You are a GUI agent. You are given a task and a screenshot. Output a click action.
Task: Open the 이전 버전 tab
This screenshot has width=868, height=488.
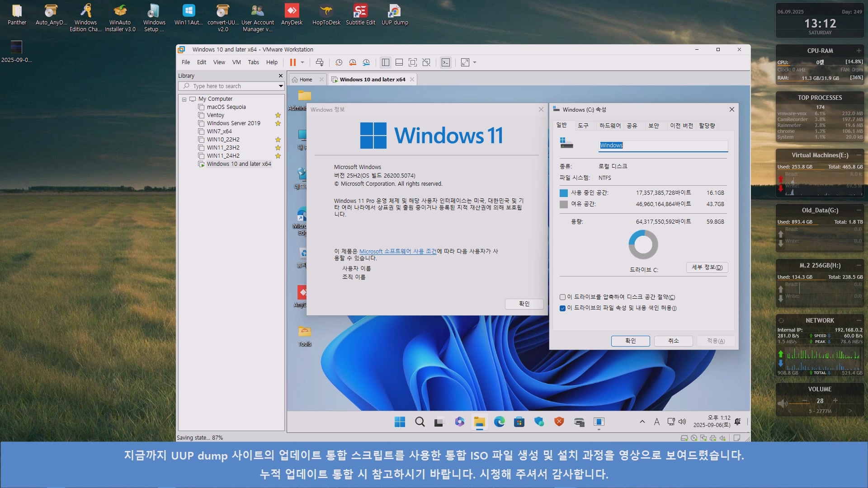point(681,126)
